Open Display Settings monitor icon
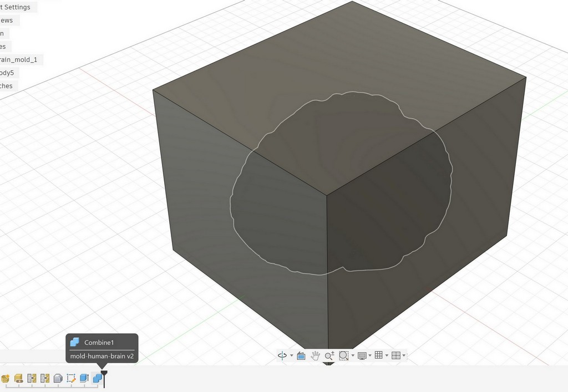This screenshot has height=392, width=568. 362,355
